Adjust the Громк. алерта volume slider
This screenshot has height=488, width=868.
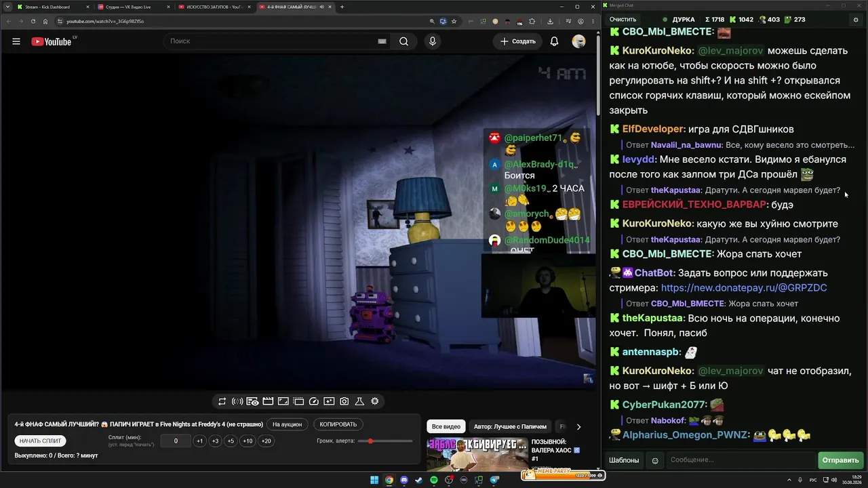tap(385, 441)
